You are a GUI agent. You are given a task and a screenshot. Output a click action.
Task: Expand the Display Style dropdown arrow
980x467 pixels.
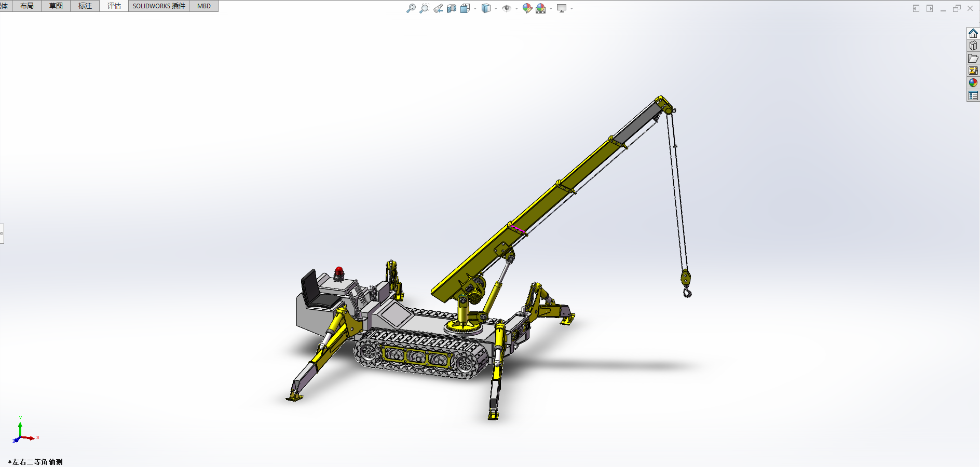pyautogui.click(x=496, y=8)
